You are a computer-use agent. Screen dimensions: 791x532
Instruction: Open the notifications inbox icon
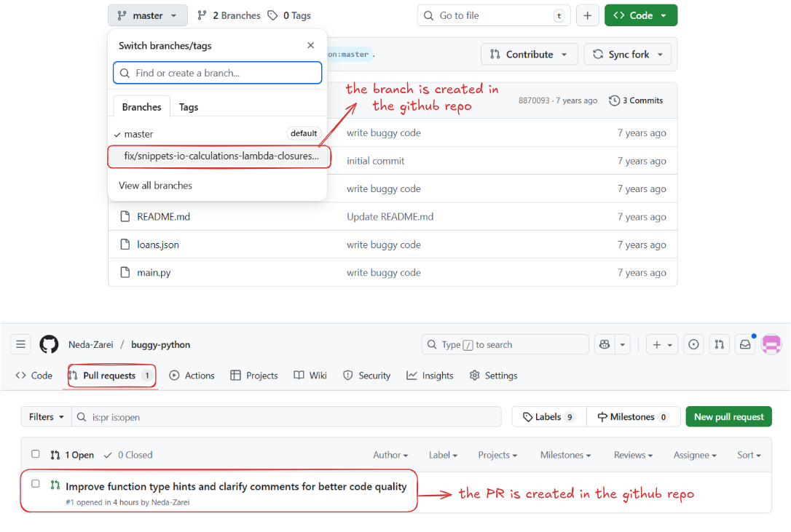pyautogui.click(x=745, y=344)
